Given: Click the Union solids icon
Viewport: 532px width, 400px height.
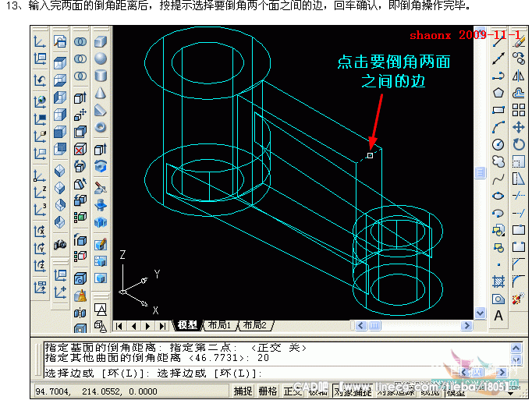Looking at the screenshot, I should (80, 42).
